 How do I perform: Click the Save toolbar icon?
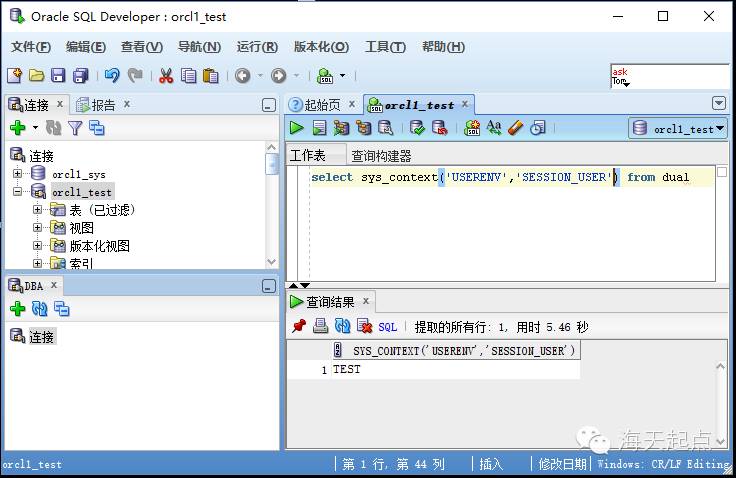point(58,75)
